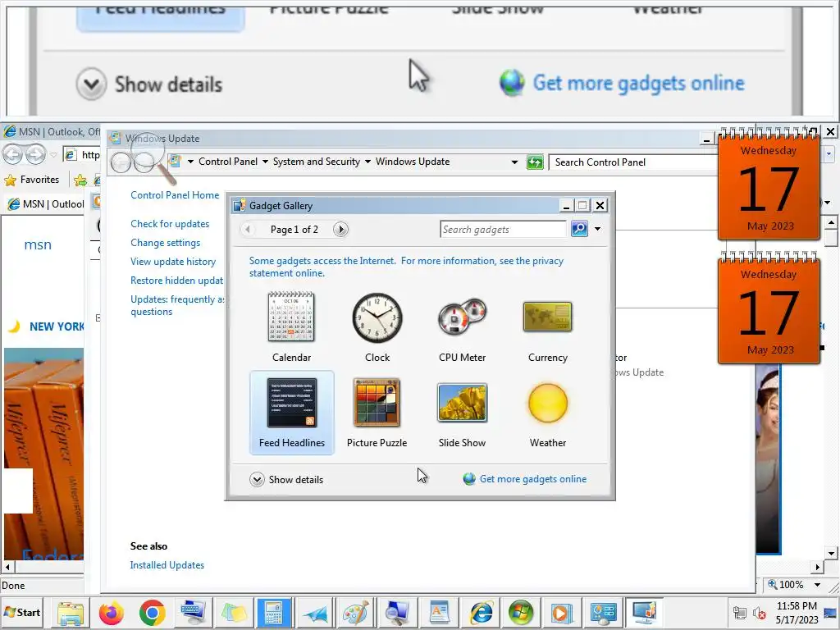Open the WordPad document taskbar icon
Image resolution: width=840 pixels, height=630 pixels.
(x=439, y=612)
